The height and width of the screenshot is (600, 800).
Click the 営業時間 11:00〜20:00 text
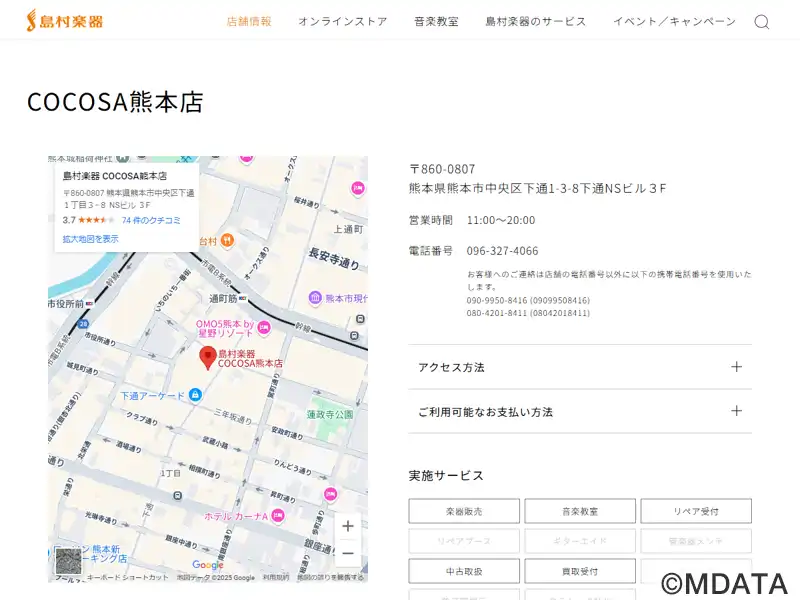[x=472, y=220]
